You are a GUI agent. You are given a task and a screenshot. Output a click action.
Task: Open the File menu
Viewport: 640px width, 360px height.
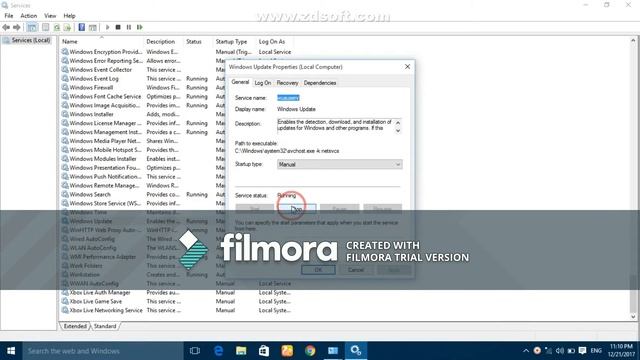pos(9,16)
